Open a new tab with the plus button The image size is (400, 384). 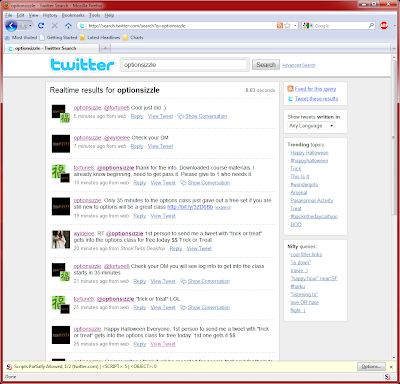coord(105,48)
